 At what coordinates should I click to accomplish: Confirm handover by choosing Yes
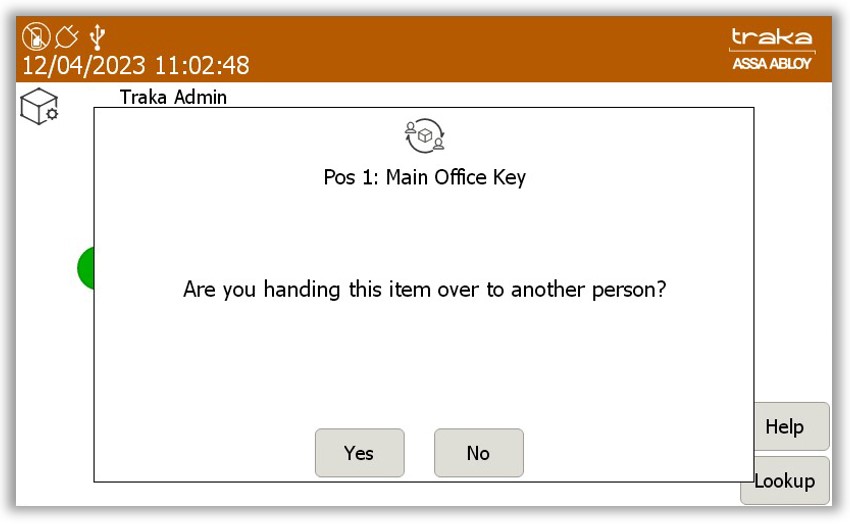tap(359, 453)
